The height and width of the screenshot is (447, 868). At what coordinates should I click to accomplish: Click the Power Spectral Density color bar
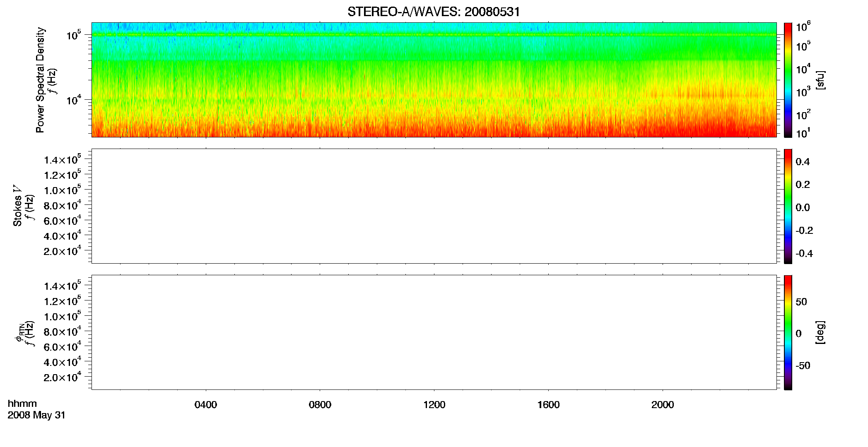click(x=788, y=79)
